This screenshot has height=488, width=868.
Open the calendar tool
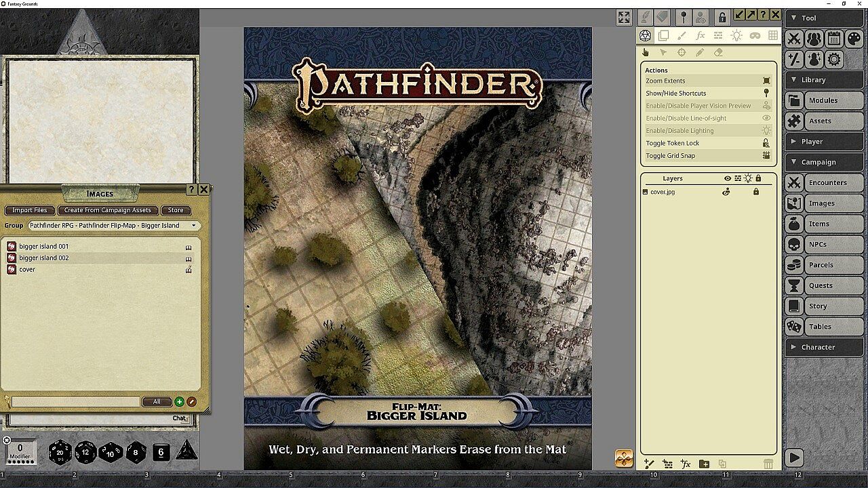pos(834,39)
